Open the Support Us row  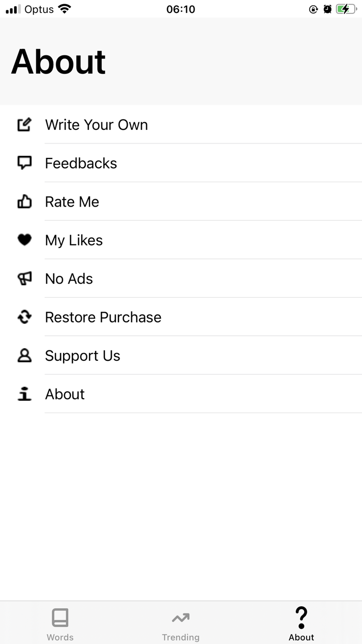pos(181,355)
